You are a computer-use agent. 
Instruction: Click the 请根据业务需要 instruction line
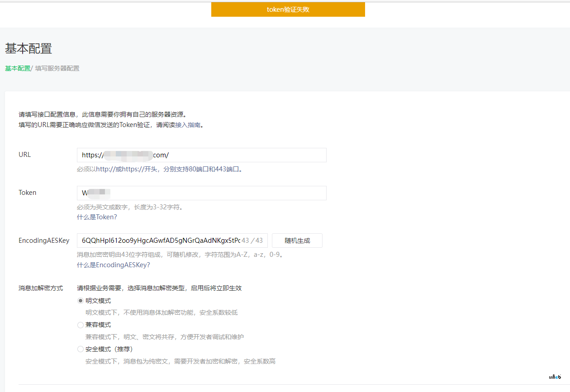click(159, 288)
